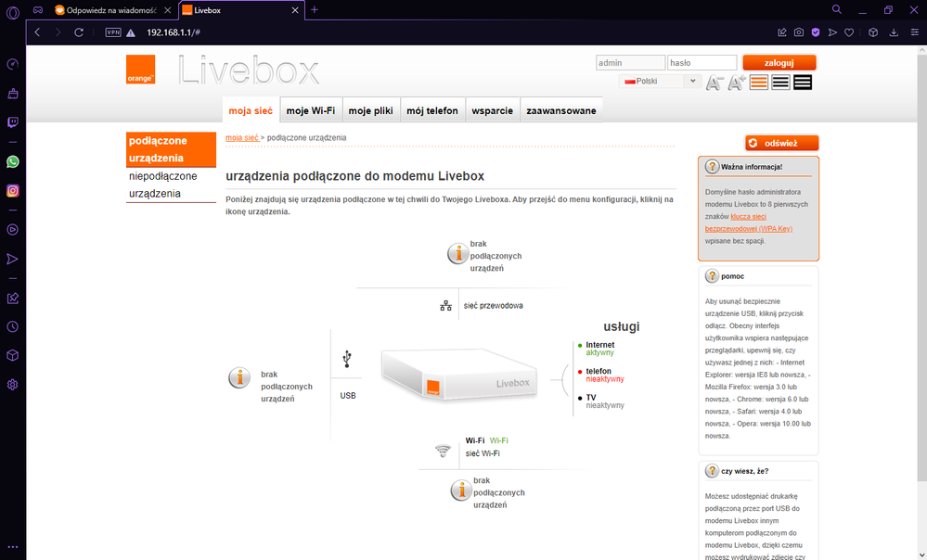Open Settings gear in sidebar

12,385
